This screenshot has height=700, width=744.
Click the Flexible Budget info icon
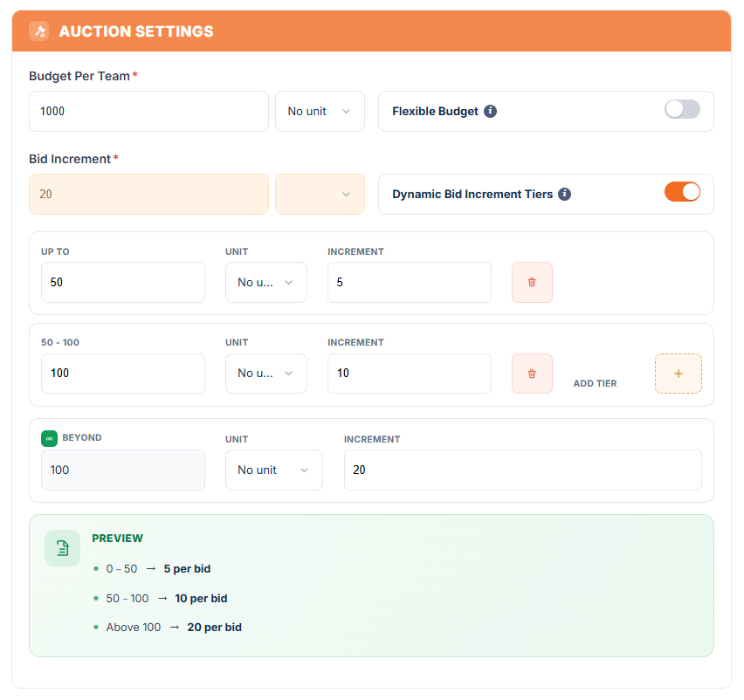pos(490,111)
